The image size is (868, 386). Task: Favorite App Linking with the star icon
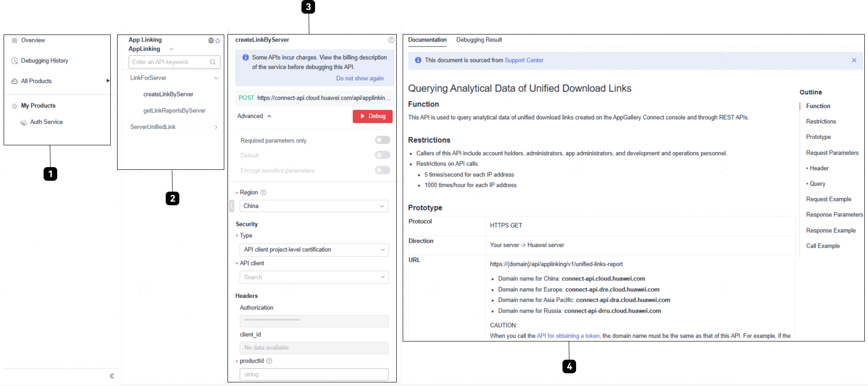218,40
